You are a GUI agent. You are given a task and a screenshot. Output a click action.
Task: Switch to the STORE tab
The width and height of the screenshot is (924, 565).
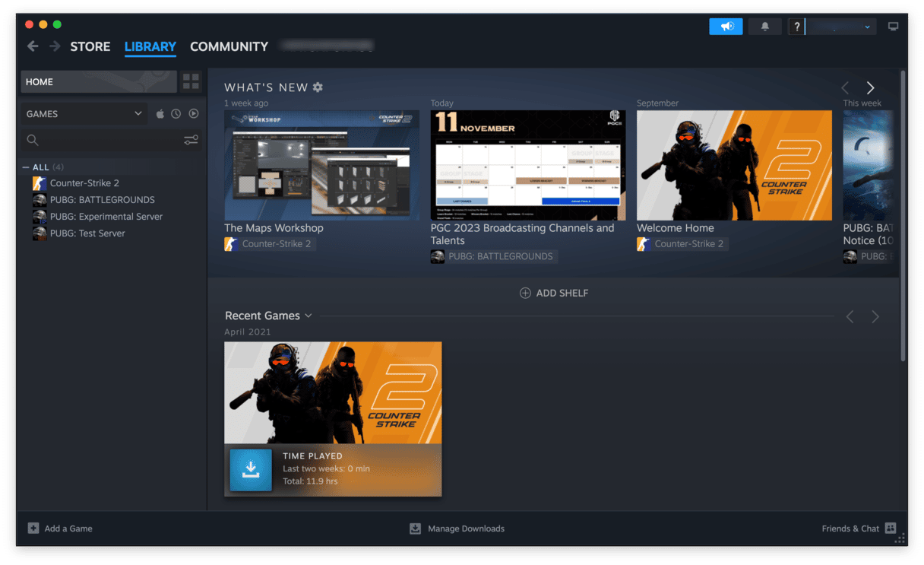tap(90, 46)
